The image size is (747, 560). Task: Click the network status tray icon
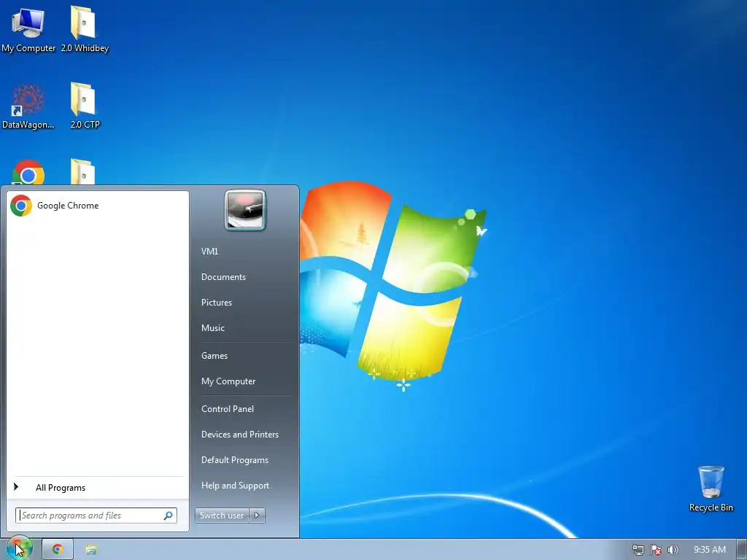tap(638, 550)
